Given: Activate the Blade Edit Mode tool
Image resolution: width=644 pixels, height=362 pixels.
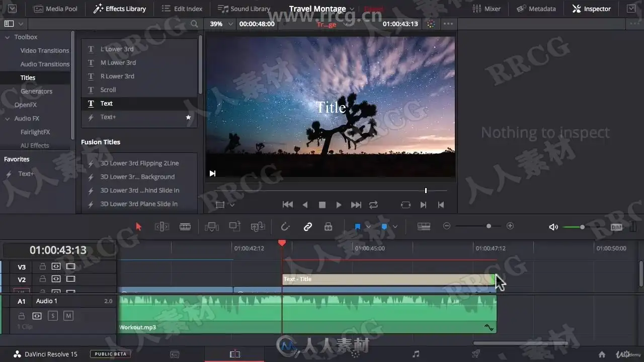Looking at the screenshot, I should pyautogui.click(x=185, y=227).
